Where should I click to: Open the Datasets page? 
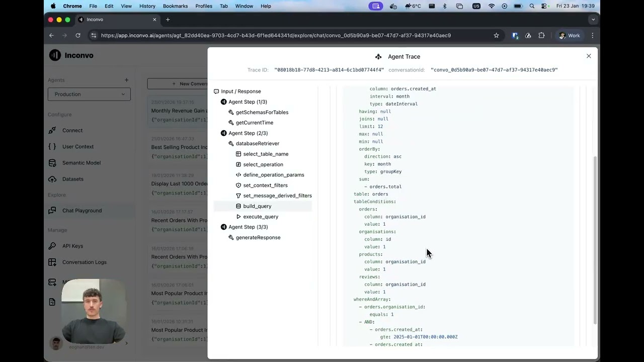pos(73,179)
